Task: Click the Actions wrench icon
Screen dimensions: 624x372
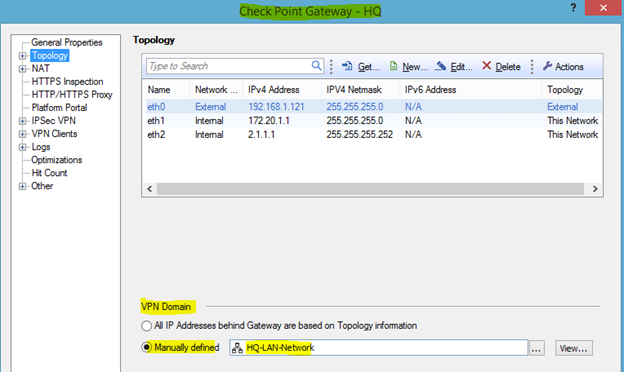Action: pyautogui.click(x=547, y=66)
